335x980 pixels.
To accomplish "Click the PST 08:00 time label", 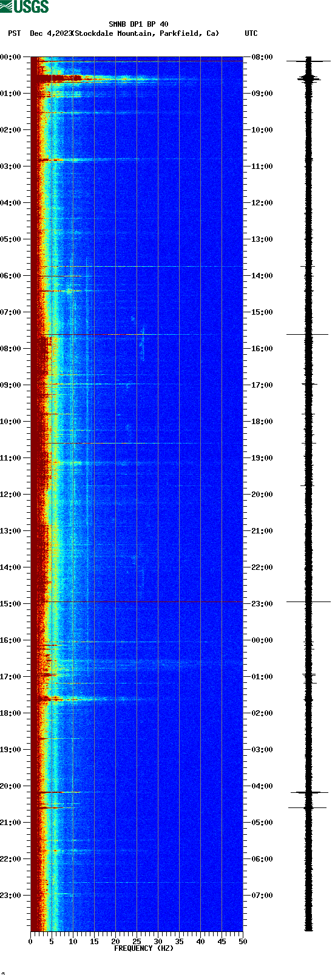I will pyautogui.click(x=11, y=349).
